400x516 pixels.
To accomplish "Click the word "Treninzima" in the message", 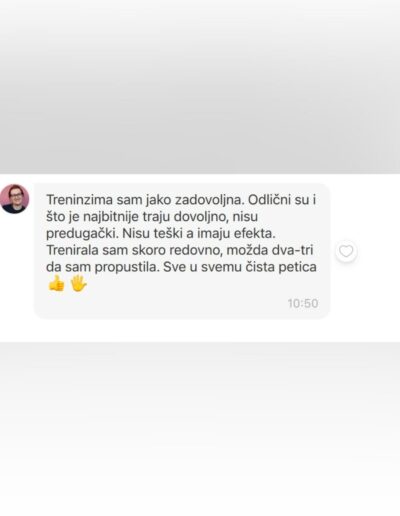I will point(79,200).
